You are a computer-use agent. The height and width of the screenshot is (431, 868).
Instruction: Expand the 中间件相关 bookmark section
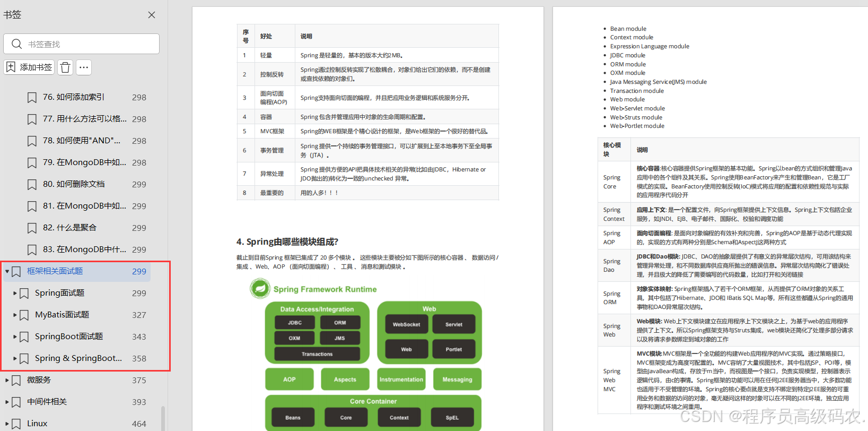7,402
